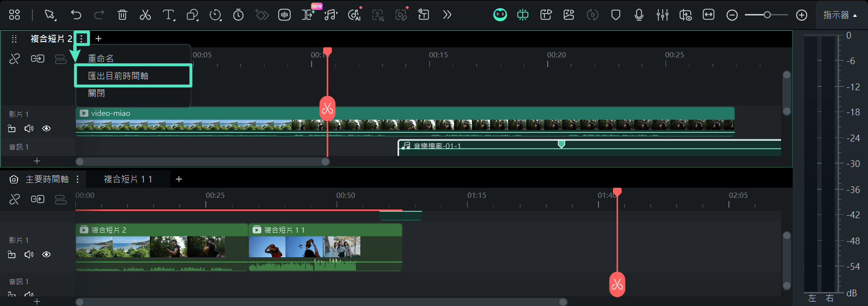868x306 pixels.
Task: Expand more toolbar tools chevron
Action: click(447, 15)
